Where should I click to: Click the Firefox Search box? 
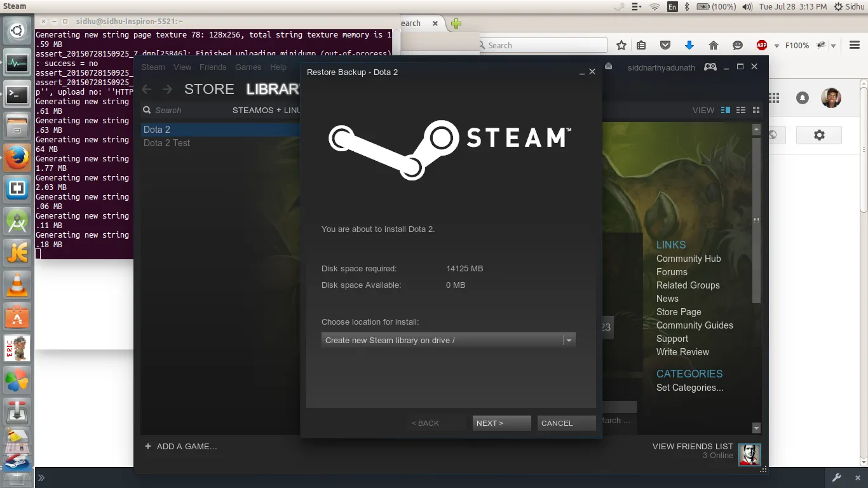point(543,45)
